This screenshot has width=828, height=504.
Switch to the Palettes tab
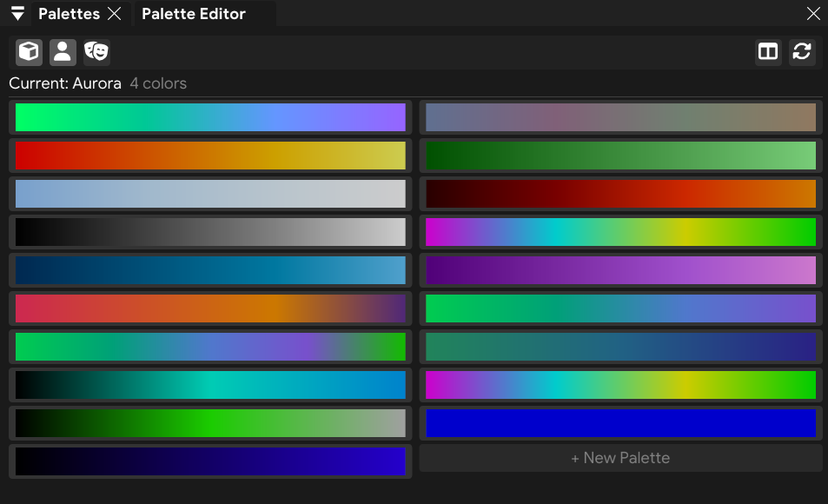tap(70, 14)
